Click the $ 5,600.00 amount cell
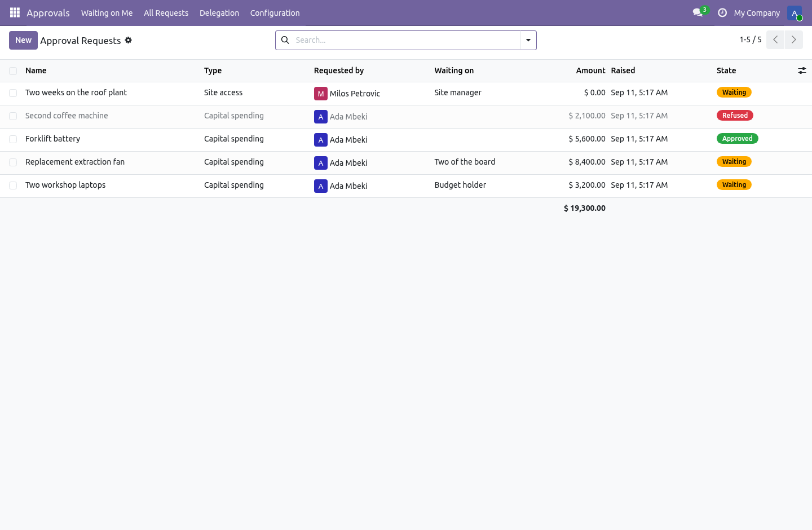Image resolution: width=812 pixels, height=530 pixels. 587,139
